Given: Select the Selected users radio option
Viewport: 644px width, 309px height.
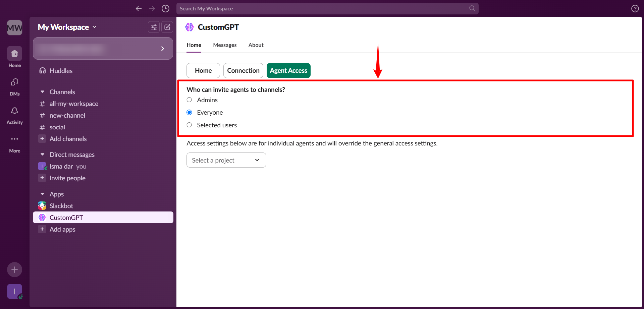Looking at the screenshot, I should click(x=190, y=125).
